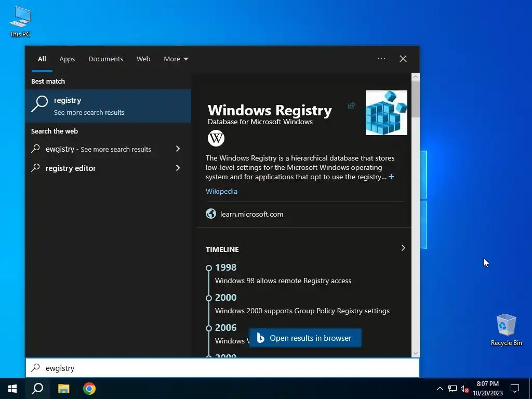This screenshot has height=399, width=532.
Task: Launch Google Chrome from taskbar
Action: 89,389
